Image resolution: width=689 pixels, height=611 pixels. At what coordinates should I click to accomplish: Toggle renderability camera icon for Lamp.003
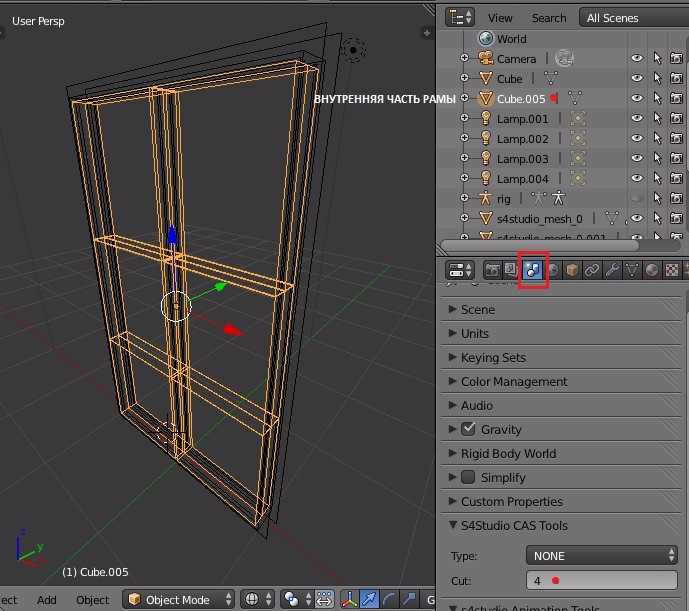coord(676,158)
